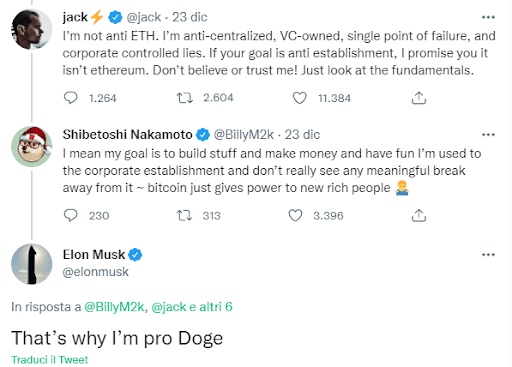Click Traduci il Tweet link
The height and width of the screenshot is (367, 512).
point(50,360)
